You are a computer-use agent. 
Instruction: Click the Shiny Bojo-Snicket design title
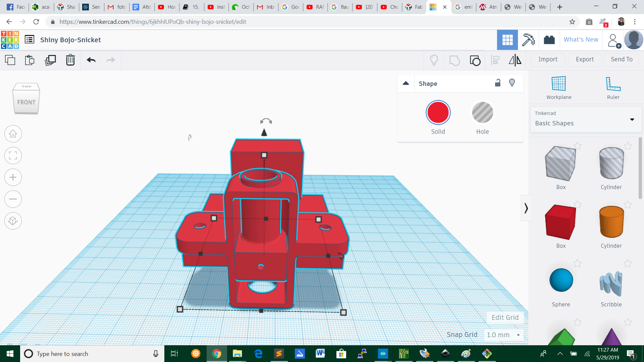click(x=70, y=40)
